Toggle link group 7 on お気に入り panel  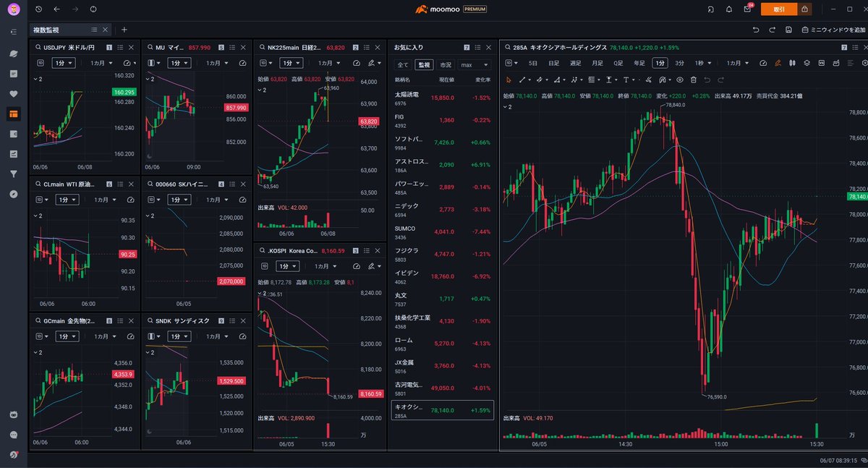pyautogui.click(x=467, y=47)
